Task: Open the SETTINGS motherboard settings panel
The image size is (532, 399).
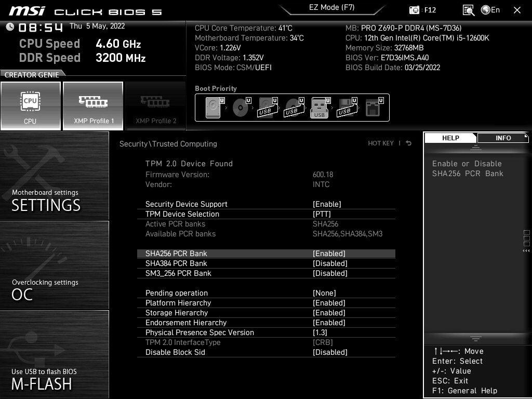Action: click(54, 176)
